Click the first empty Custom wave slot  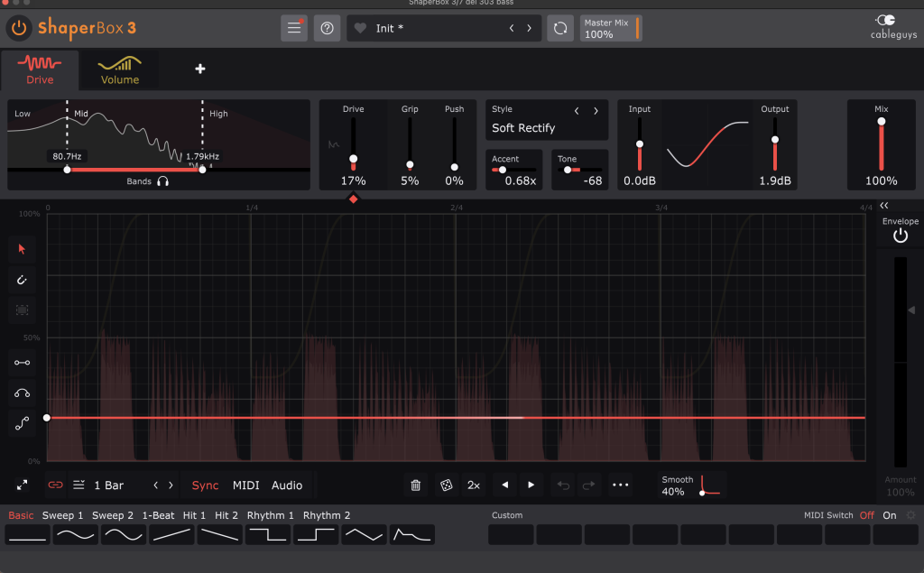pyautogui.click(x=511, y=535)
